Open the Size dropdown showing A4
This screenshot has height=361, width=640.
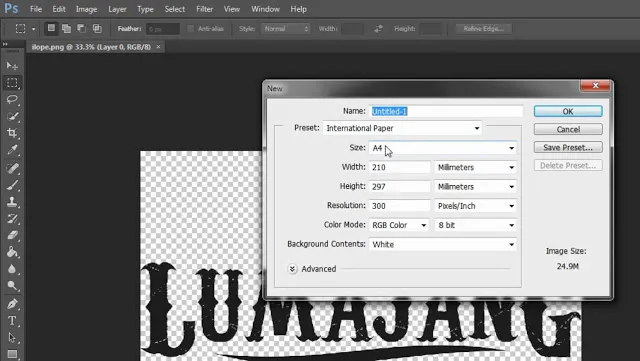[442, 148]
